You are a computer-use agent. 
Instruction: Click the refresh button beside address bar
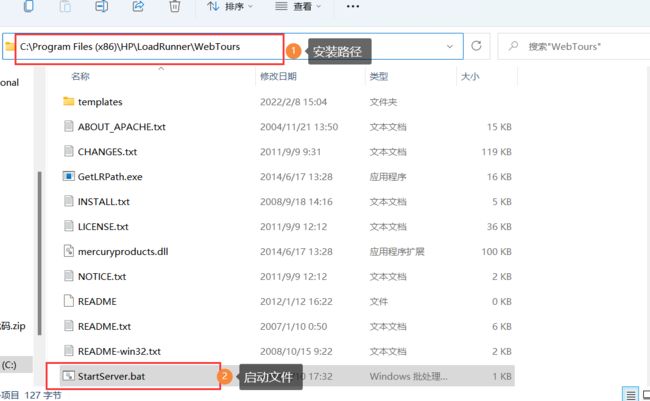pos(476,46)
